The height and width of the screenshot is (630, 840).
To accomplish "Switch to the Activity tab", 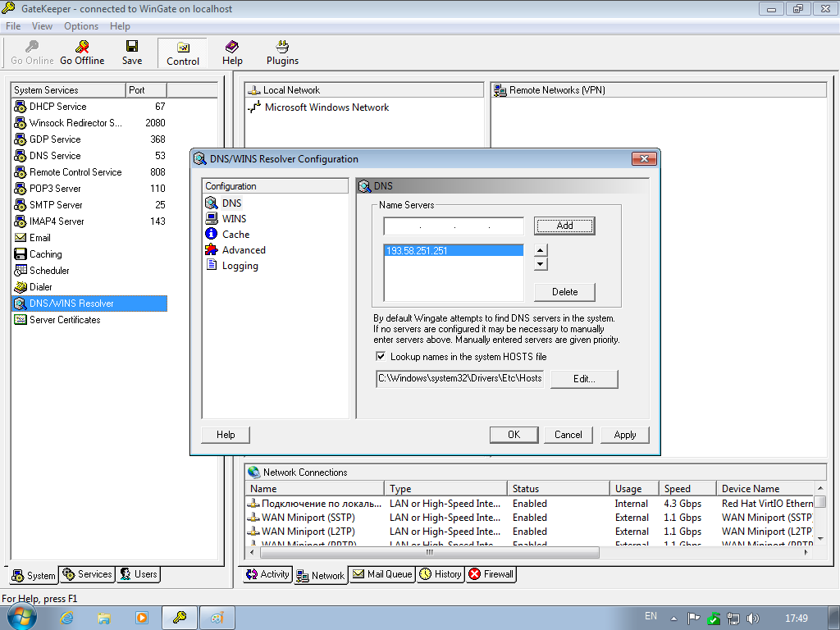I will [268, 574].
